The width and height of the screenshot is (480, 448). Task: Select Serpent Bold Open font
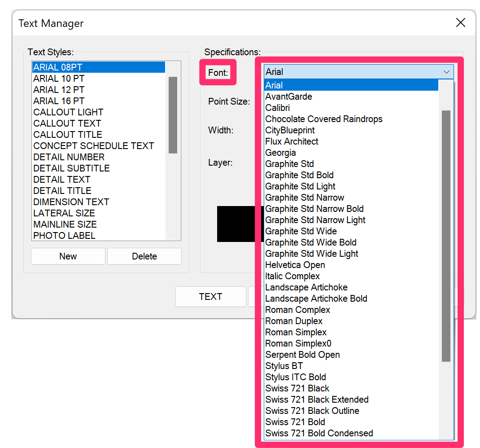(351, 355)
